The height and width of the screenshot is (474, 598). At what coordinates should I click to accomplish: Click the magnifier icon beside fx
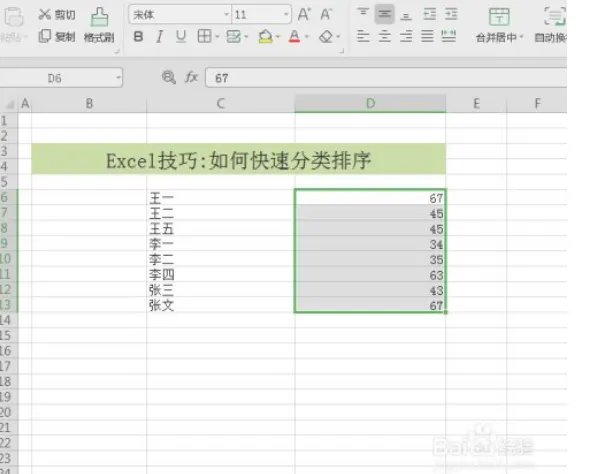click(168, 77)
